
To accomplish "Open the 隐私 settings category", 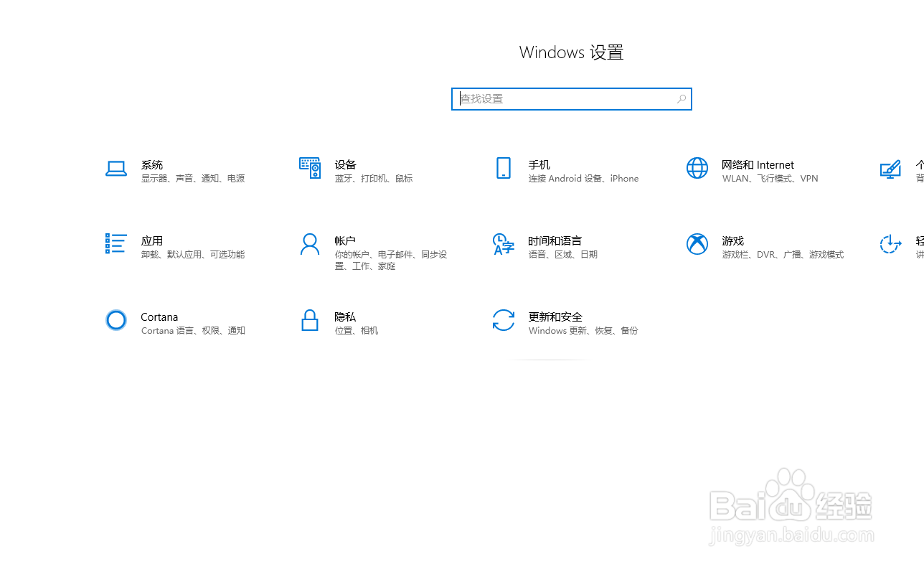I will point(345,317).
